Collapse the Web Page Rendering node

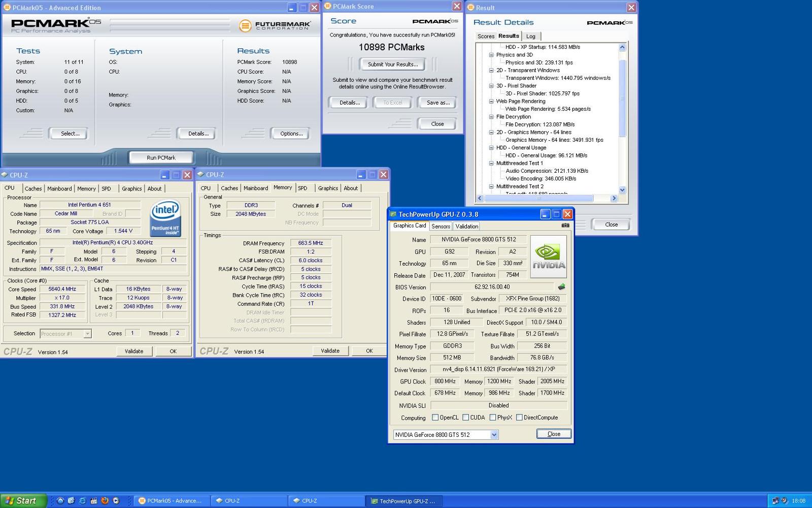[491, 101]
